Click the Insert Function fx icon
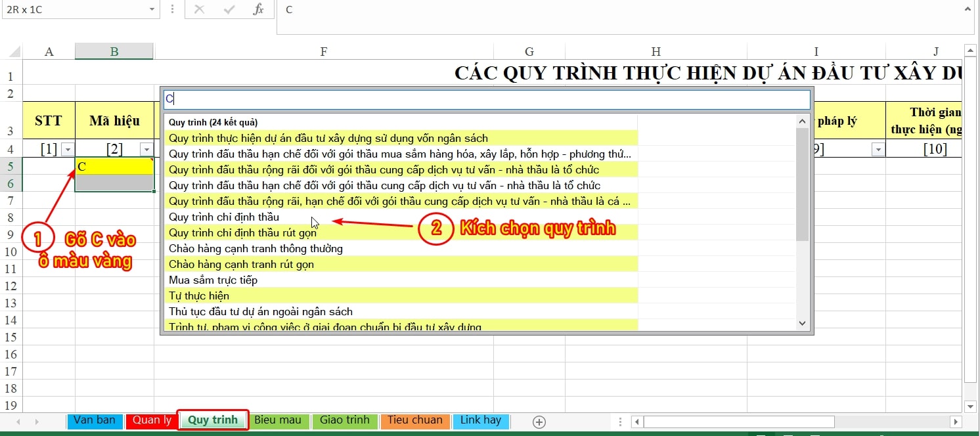The width and height of the screenshot is (980, 436). tap(259, 9)
